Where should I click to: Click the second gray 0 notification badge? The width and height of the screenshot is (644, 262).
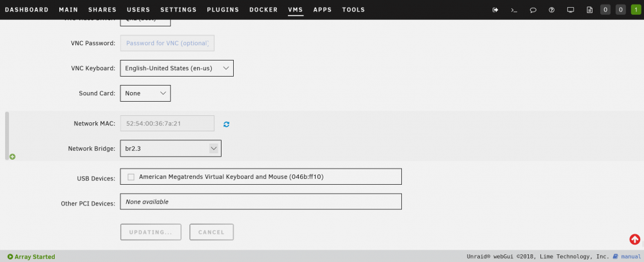click(620, 10)
